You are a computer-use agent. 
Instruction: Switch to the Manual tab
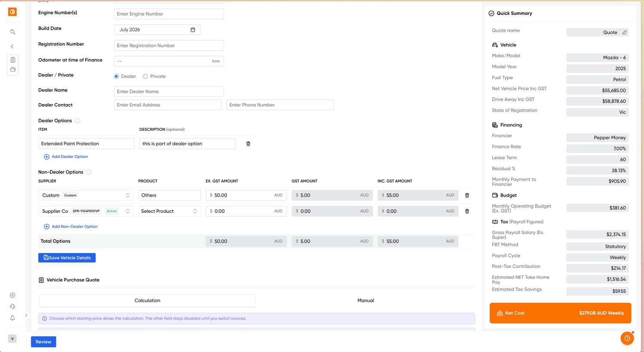click(x=365, y=300)
